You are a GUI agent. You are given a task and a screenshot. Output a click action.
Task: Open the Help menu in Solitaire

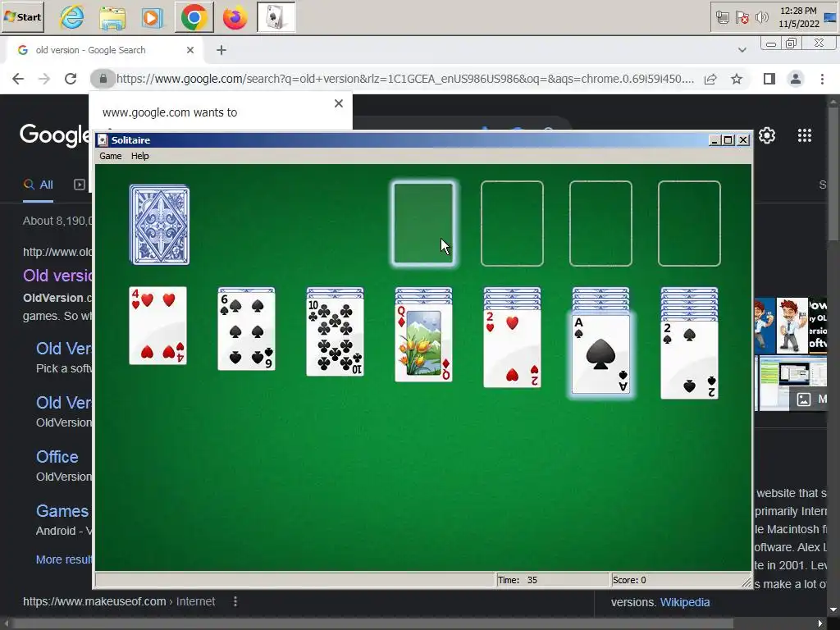pos(139,156)
